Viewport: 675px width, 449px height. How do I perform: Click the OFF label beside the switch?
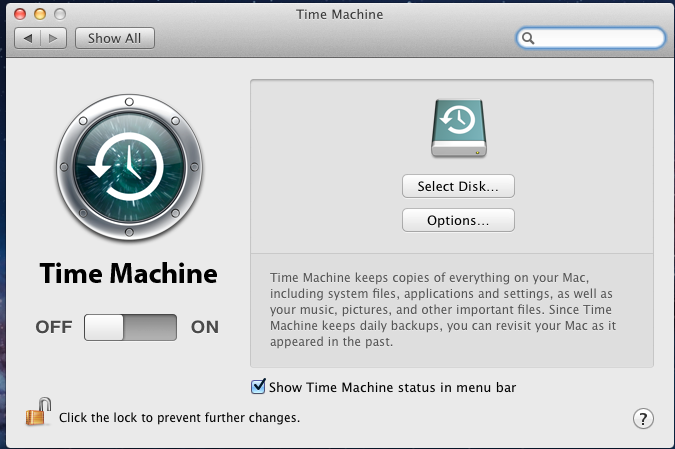coord(54,327)
